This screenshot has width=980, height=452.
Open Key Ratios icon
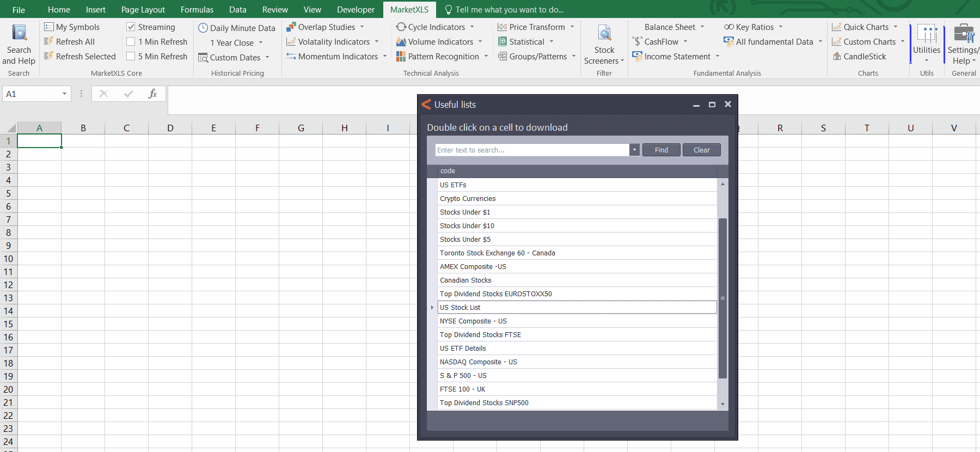click(729, 27)
